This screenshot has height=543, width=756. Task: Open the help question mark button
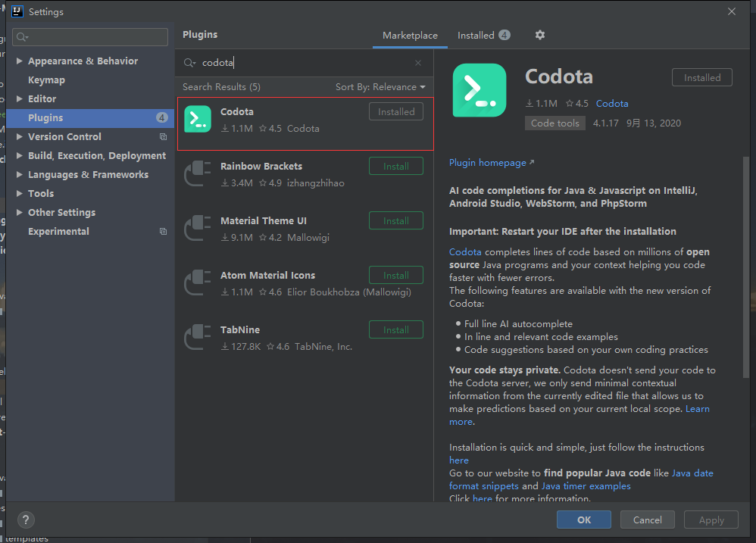click(26, 520)
